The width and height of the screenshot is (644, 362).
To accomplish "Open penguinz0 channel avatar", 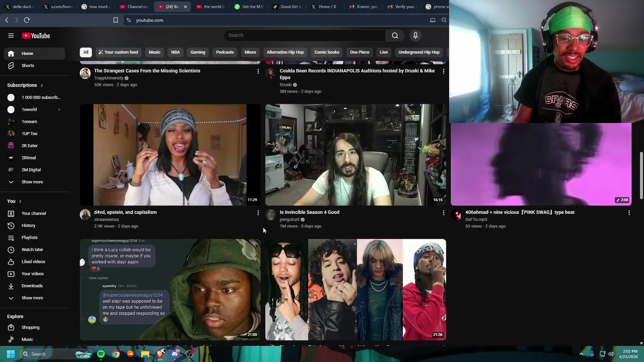I will click(x=271, y=215).
